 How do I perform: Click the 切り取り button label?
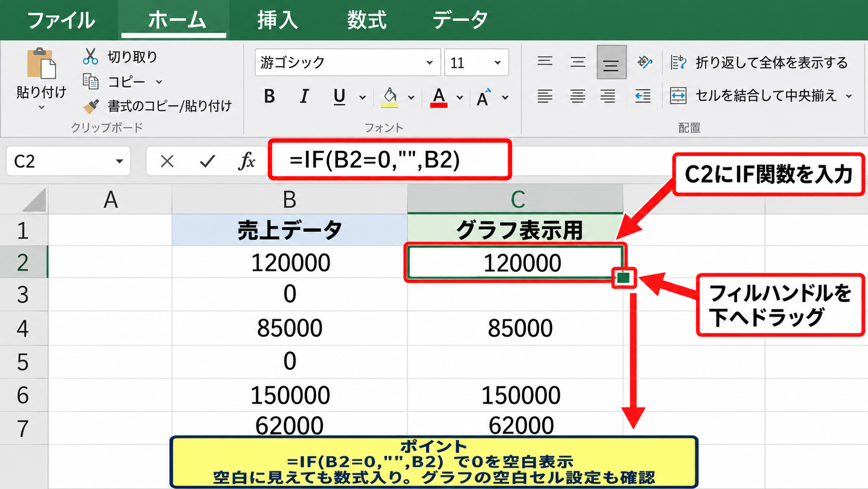click(132, 57)
